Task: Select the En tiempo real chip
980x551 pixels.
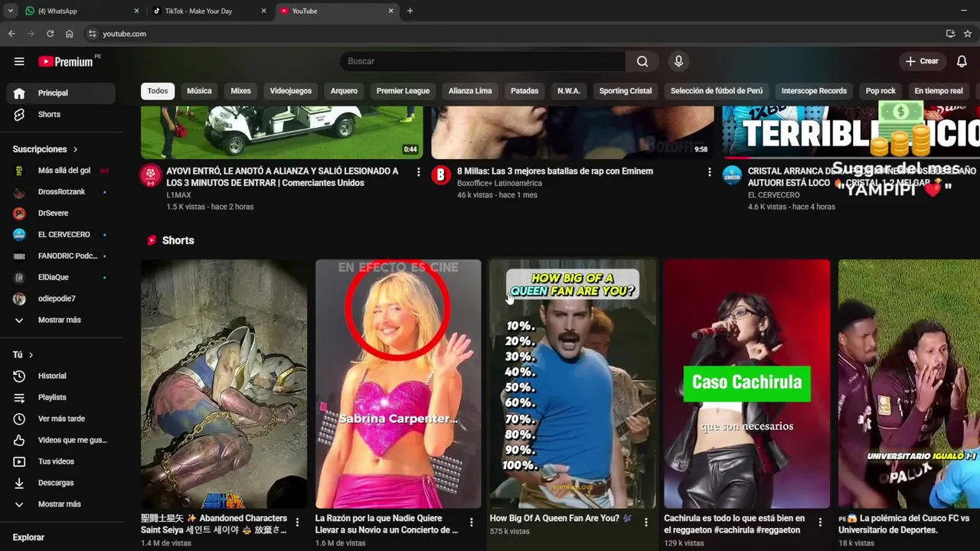Action: click(x=939, y=91)
